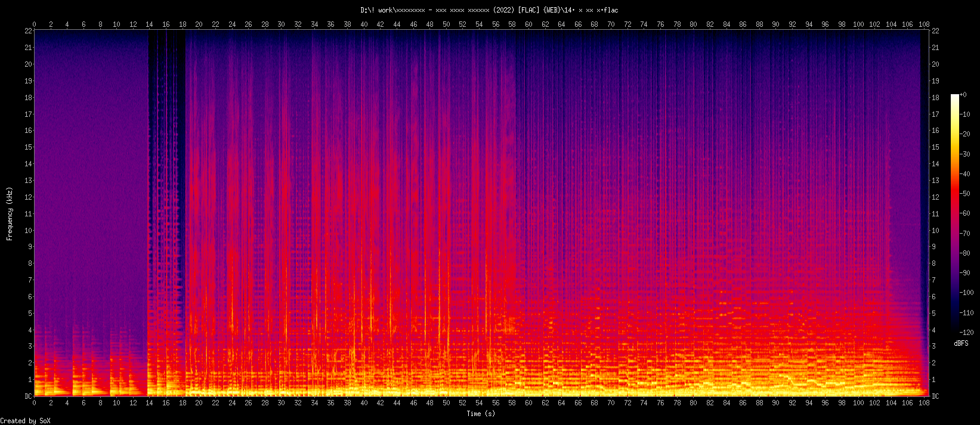
Task: Click the "Time (s)" axis label
Action: click(481, 414)
